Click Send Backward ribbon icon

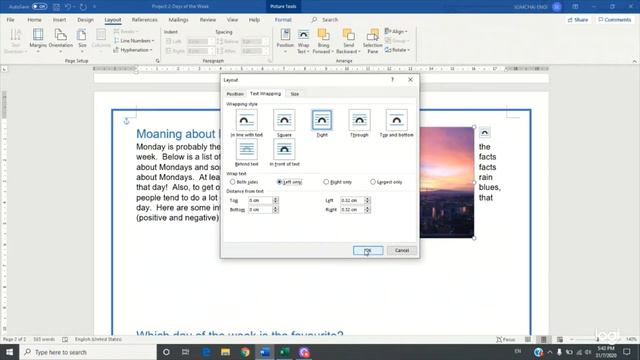[x=348, y=41]
